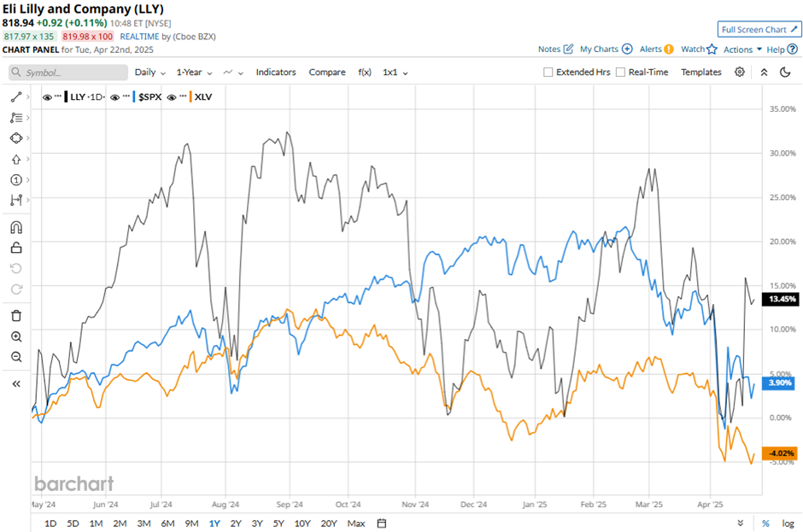Image resolution: width=803 pixels, height=532 pixels.
Task: Click the black LLY series color swatch
Action: pyautogui.click(x=66, y=96)
